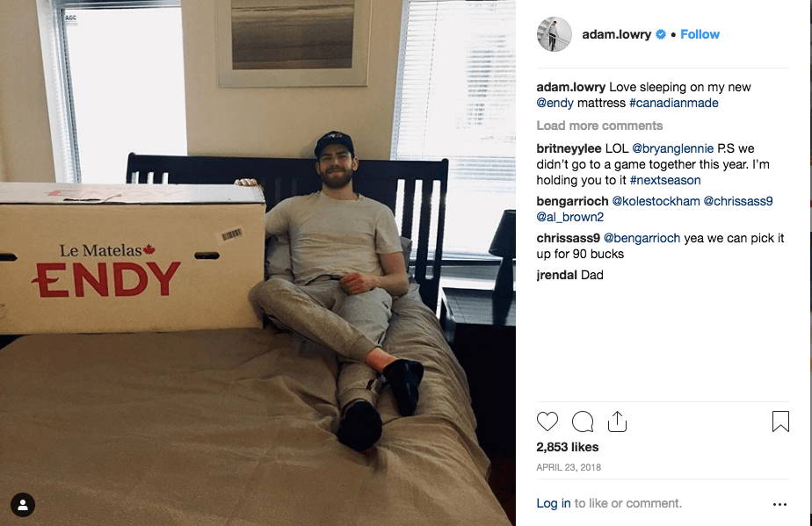The height and width of the screenshot is (526, 812).
Task: Visit britneyylee's profile from the comment
Action: (x=569, y=148)
